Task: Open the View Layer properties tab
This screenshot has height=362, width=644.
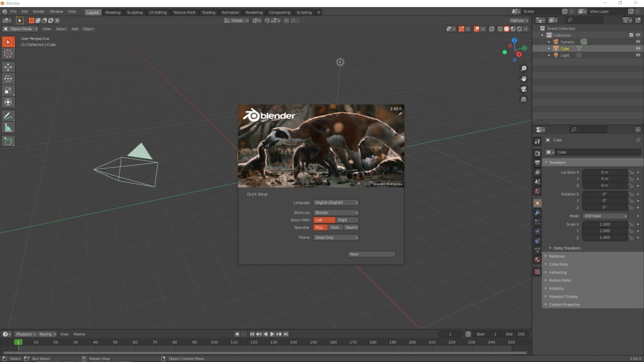Action: (537, 172)
